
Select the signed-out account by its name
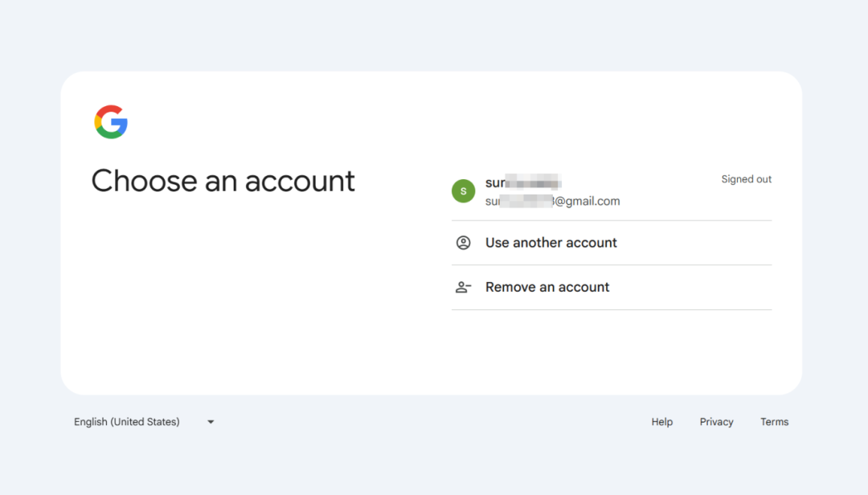[x=522, y=182]
